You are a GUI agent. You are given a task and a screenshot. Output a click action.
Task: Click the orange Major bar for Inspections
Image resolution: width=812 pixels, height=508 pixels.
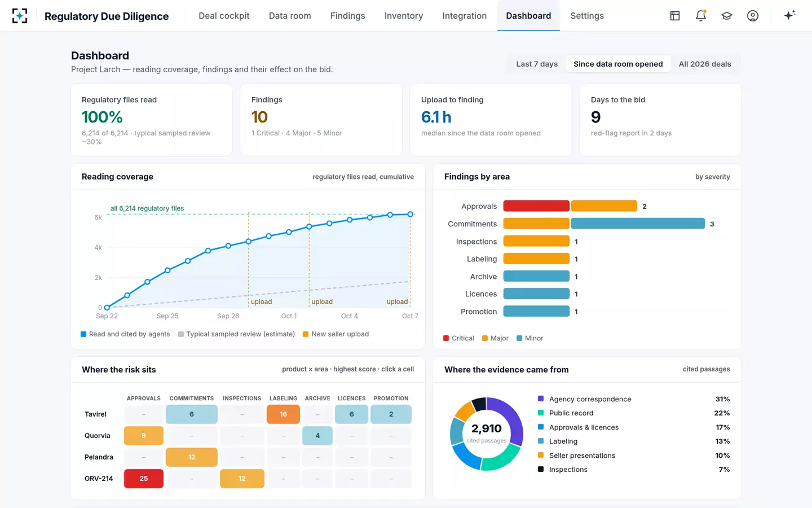(536, 241)
